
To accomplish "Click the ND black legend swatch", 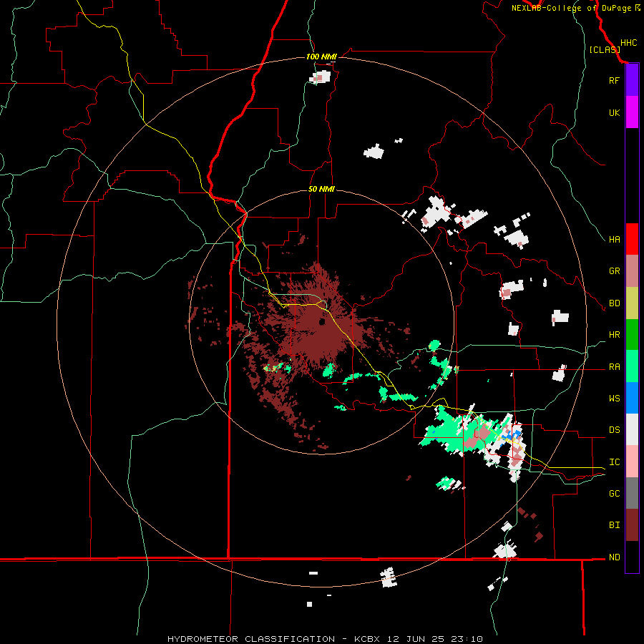I will [632, 557].
